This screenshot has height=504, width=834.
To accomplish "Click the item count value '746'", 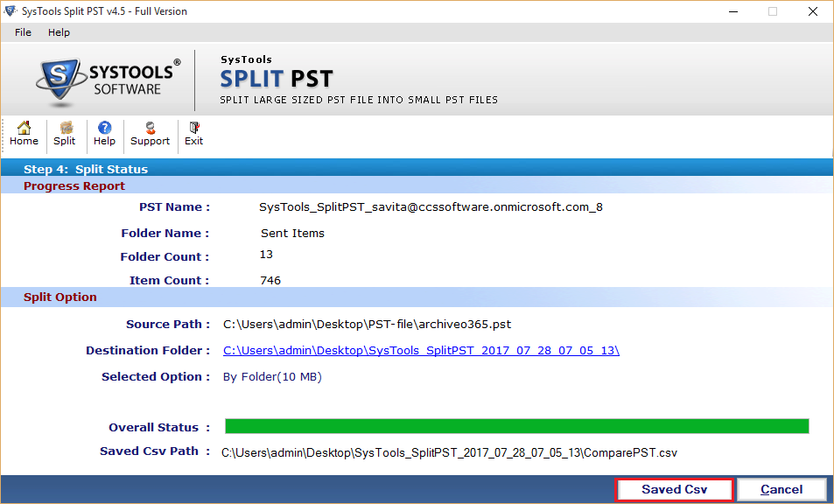I will pos(270,281).
